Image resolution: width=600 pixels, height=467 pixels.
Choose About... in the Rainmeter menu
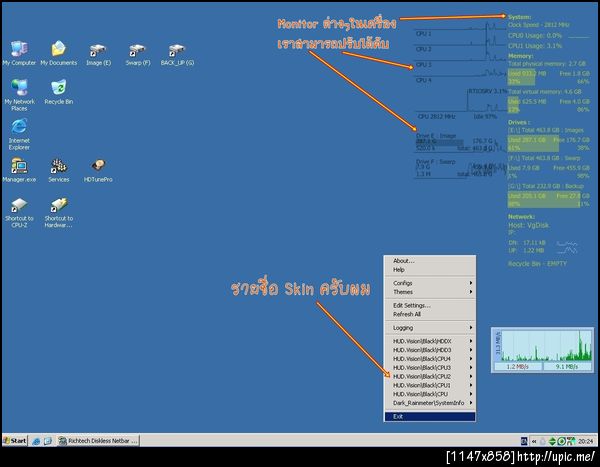coord(430,261)
